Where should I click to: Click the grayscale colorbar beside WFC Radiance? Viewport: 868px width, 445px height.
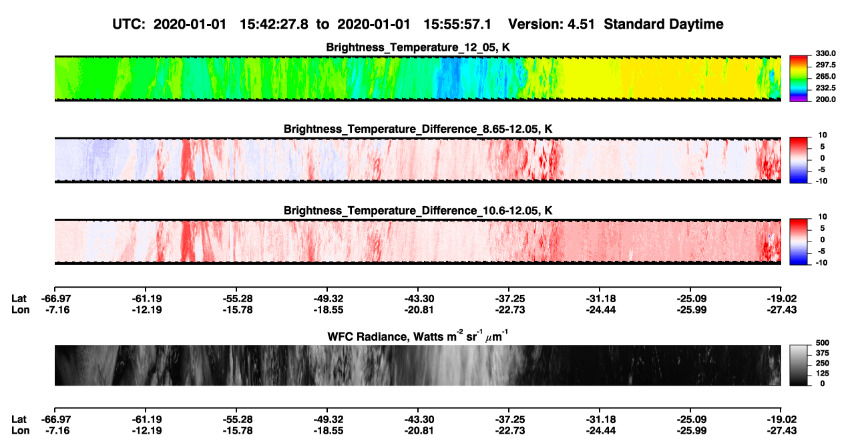point(799,366)
